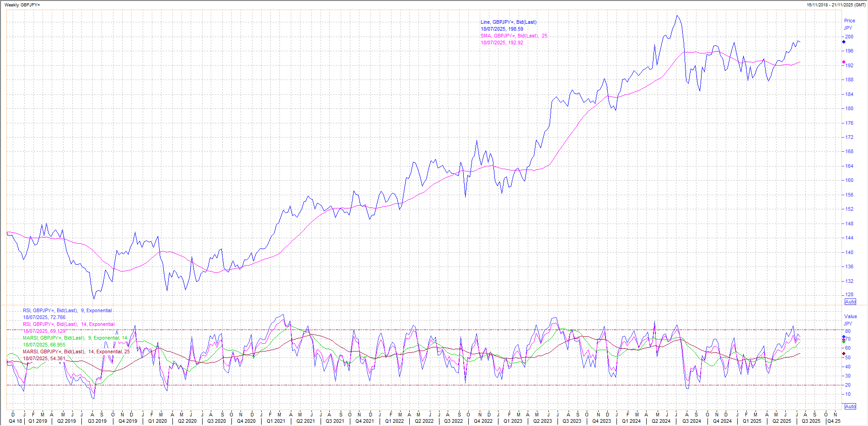The height and width of the screenshot is (426, 868).
Task: Select the MARSI 14 Exponential 25 legend
Action: point(76,351)
